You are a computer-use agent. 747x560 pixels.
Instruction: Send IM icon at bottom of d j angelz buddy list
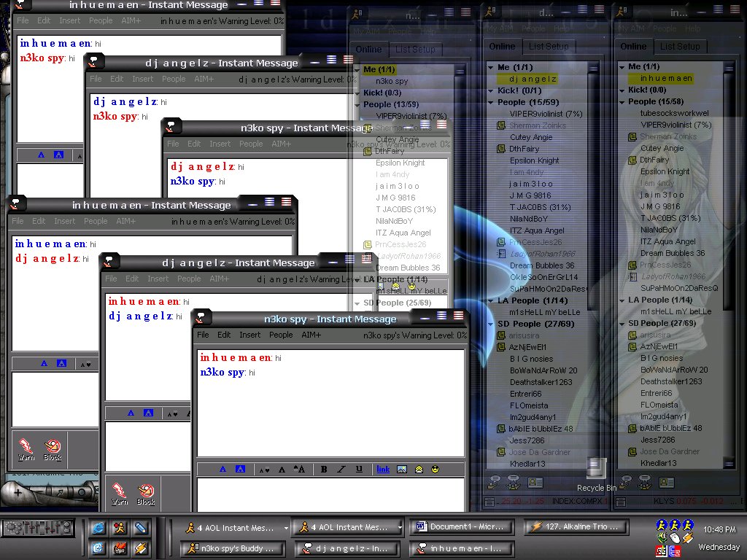pyautogui.click(x=495, y=483)
